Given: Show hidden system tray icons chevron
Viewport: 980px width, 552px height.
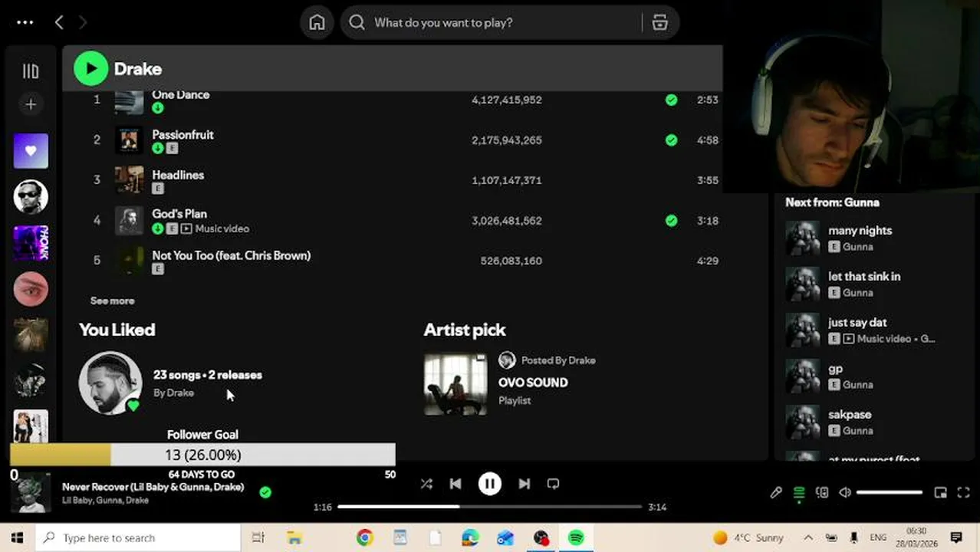Looking at the screenshot, I should [808, 537].
